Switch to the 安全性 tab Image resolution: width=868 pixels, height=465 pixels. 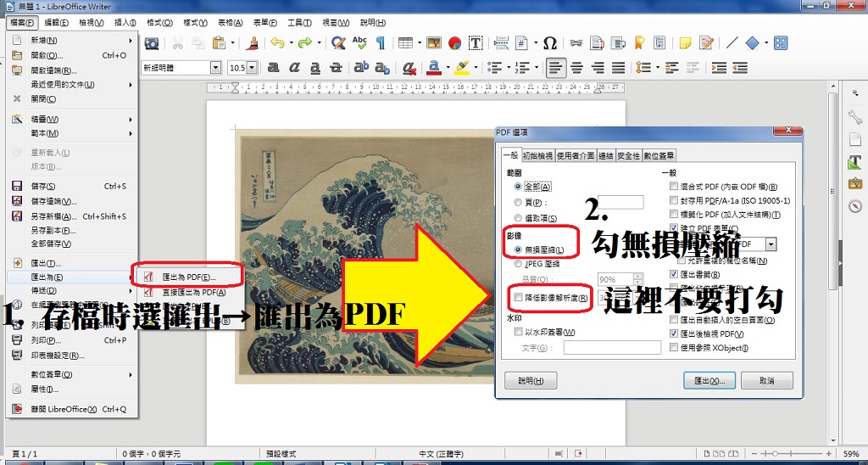628,155
